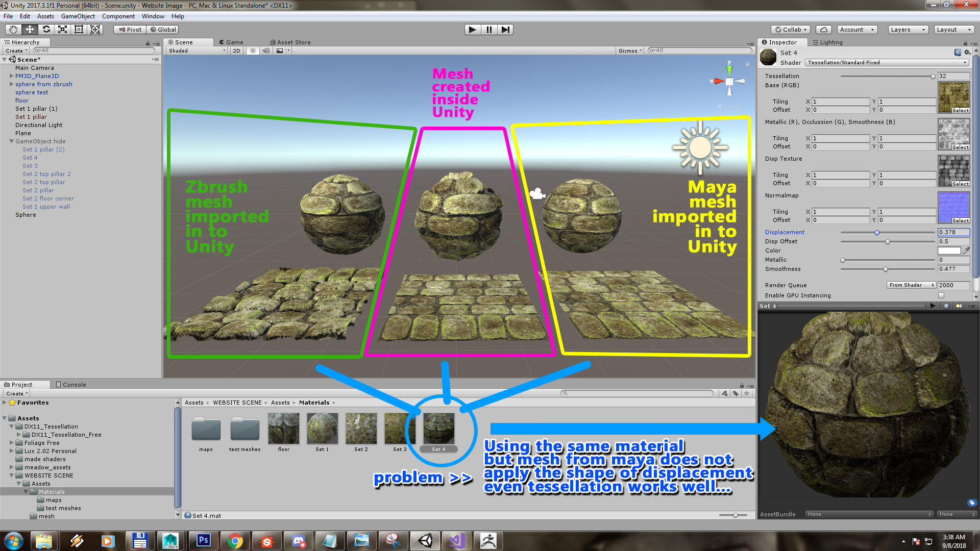Select the Hand tool in toolbar
Screen dimensions: 980x551
(13, 30)
